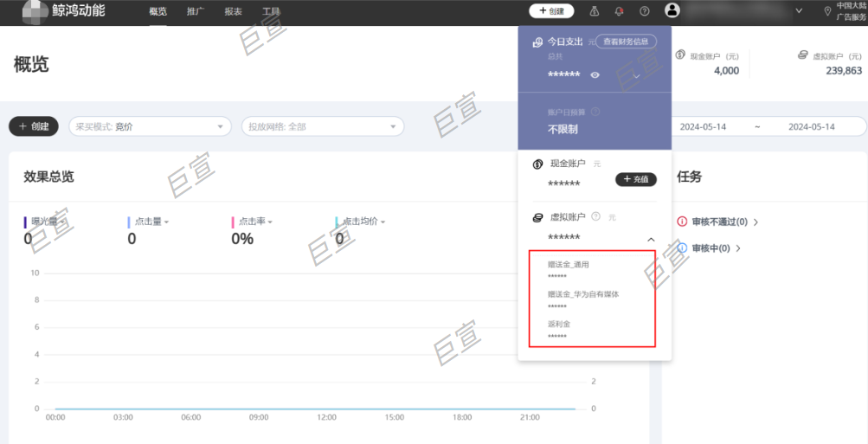Click the top bar 创建 button
Viewport: 868px width, 444px height.
[x=551, y=10]
